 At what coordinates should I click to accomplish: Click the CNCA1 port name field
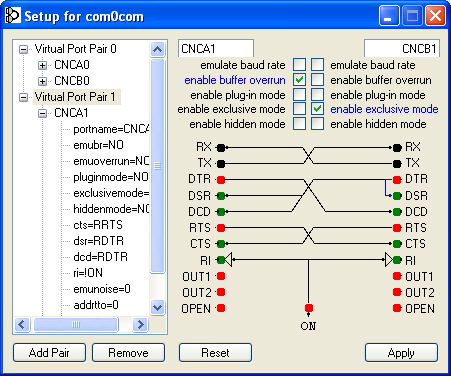coord(216,49)
